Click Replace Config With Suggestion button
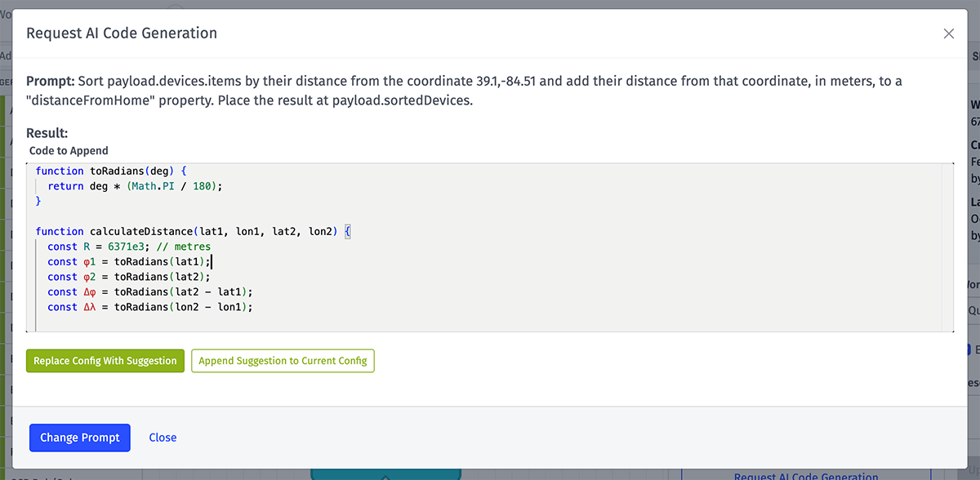This screenshot has height=480, width=980. click(x=105, y=361)
